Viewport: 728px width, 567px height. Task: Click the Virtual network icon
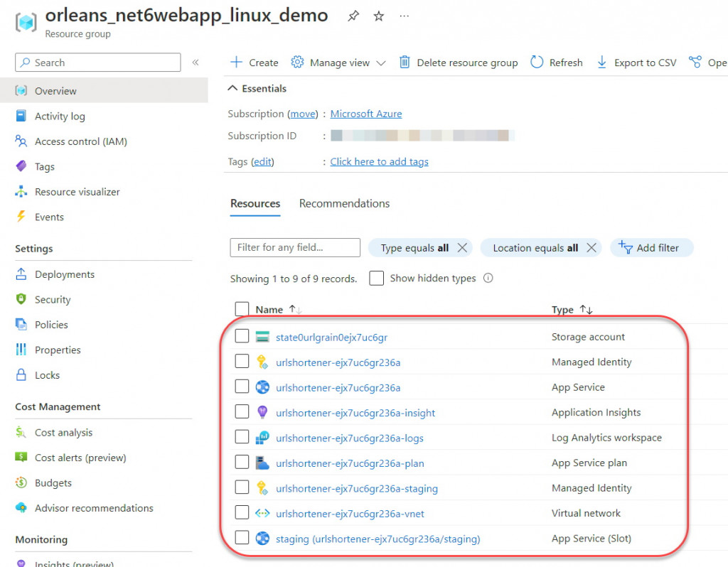point(262,513)
